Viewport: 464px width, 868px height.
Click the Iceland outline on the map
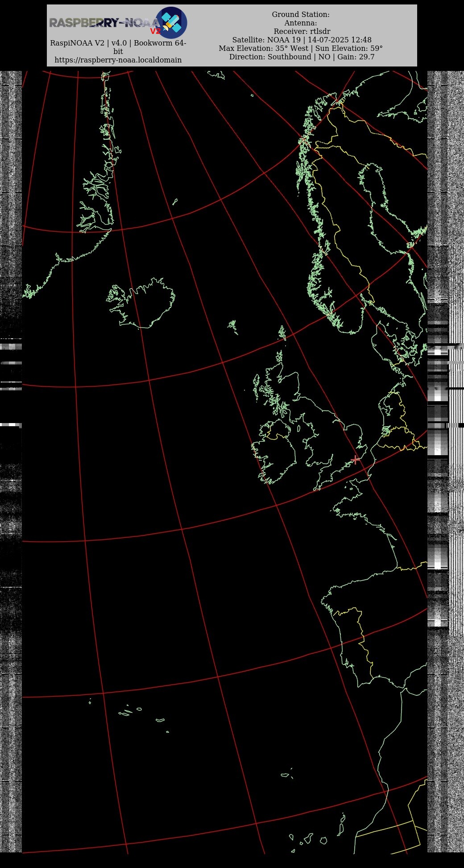[141, 303]
